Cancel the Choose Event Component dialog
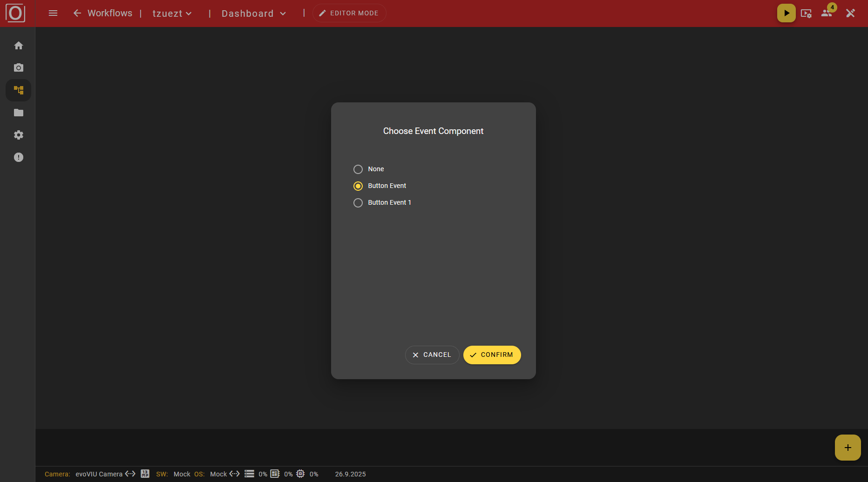Screen dimensions: 868x482 click(432, 355)
